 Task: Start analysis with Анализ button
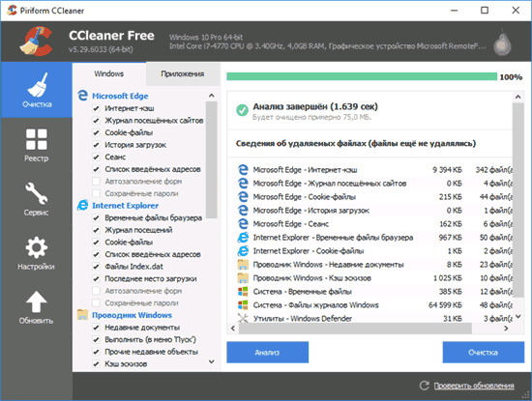coord(267,353)
